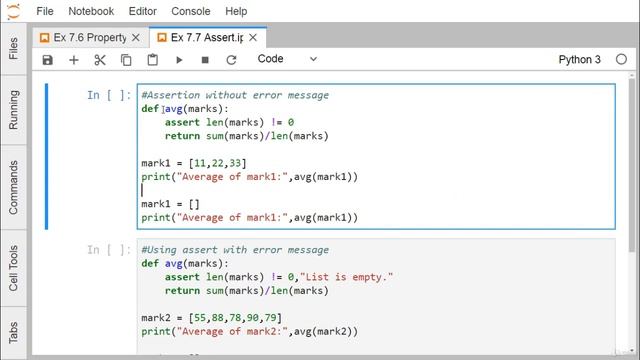Open the Tabs sidebar panel
The image size is (640, 360).
click(x=13, y=332)
